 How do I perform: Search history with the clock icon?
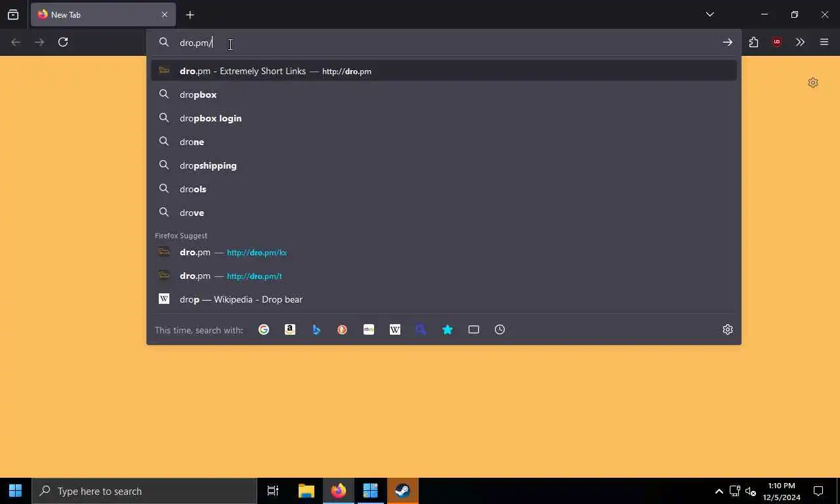pos(500,329)
